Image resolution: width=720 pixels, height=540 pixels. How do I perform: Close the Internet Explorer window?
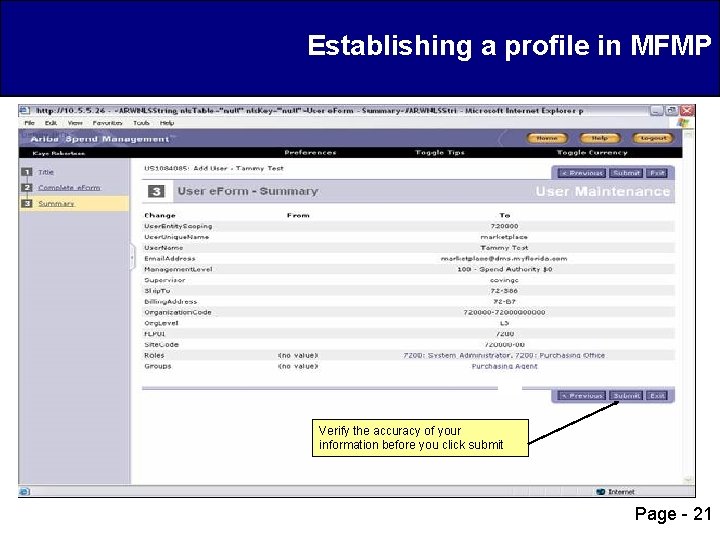click(687, 111)
